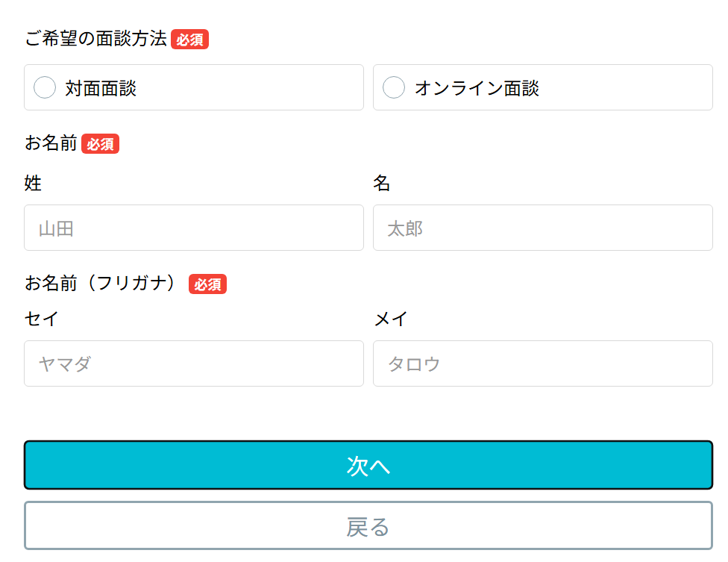The image size is (728, 562).
Task: Click the 姓 field label
Action: coord(33,183)
